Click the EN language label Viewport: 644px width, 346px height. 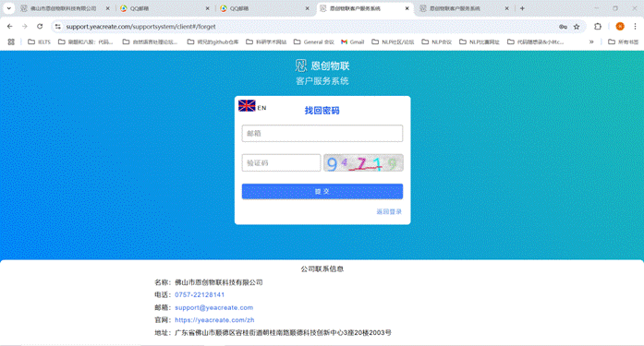click(x=261, y=108)
